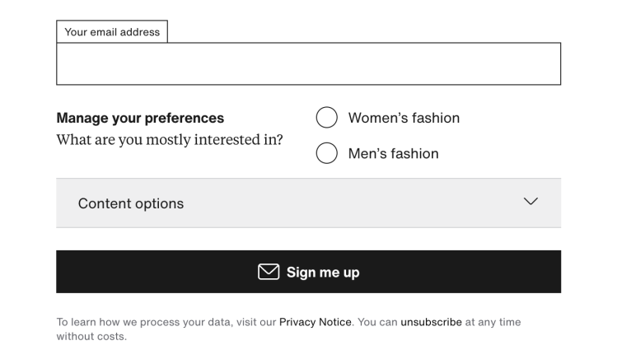Click the envelope icon on Sign me up
Screen dimensions: 617x364
pos(269,272)
